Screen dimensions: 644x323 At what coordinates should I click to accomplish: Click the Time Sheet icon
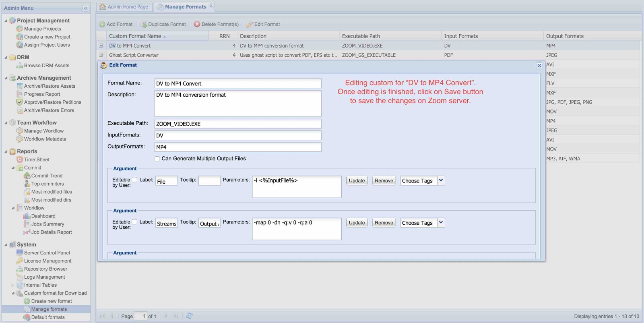[19, 159]
